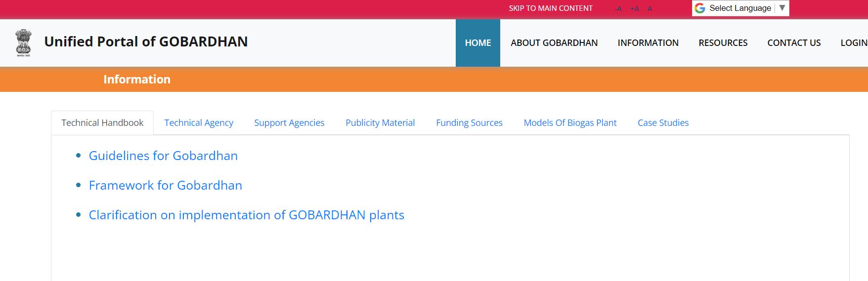Switch to the Case Studies tab
Image resolution: width=868 pixels, height=281 pixels.
663,122
